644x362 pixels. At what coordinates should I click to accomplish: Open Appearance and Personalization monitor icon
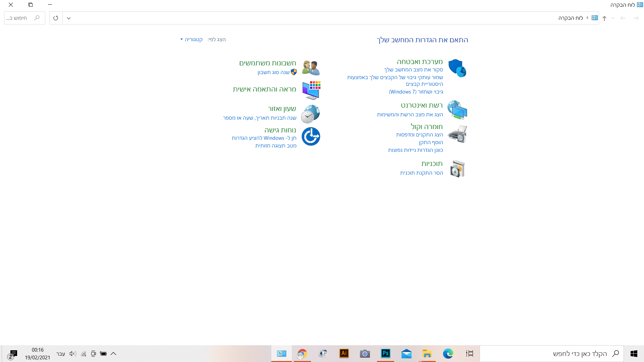click(311, 90)
